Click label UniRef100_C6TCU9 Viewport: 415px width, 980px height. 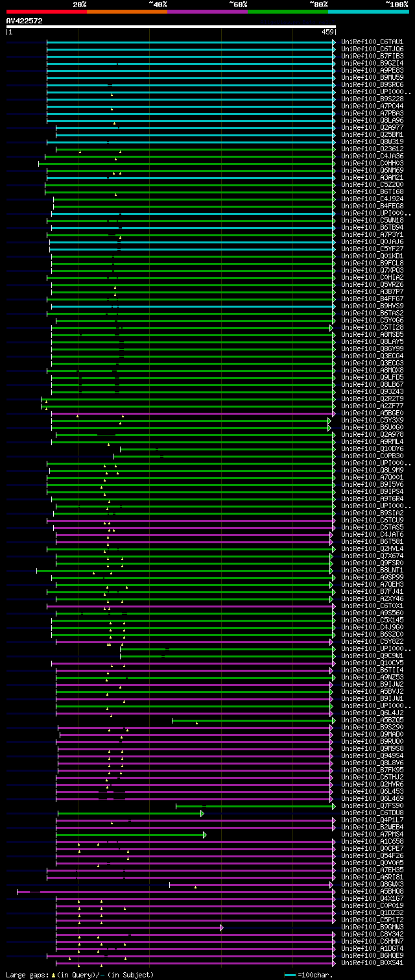(372, 520)
